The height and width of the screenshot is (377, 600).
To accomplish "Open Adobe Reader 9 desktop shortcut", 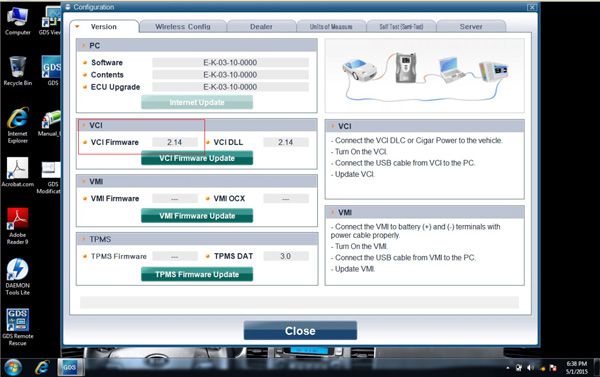I will click(x=18, y=226).
